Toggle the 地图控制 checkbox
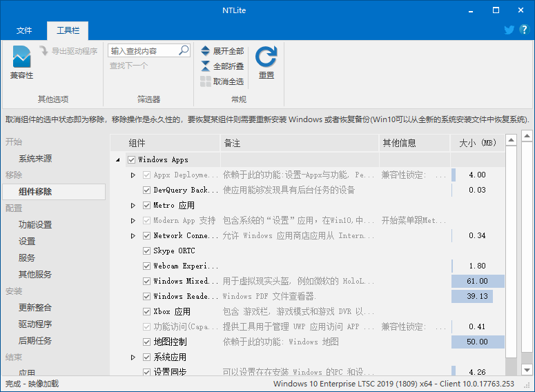 [x=146, y=342]
